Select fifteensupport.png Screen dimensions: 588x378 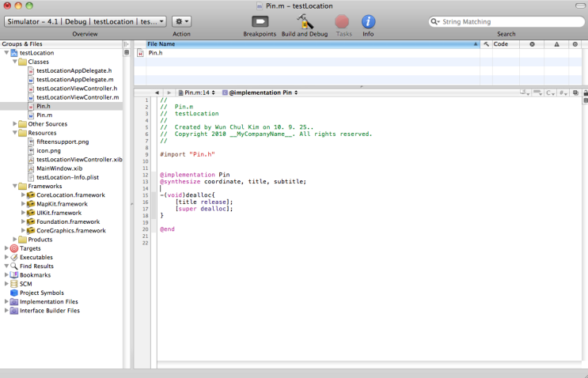point(63,142)
